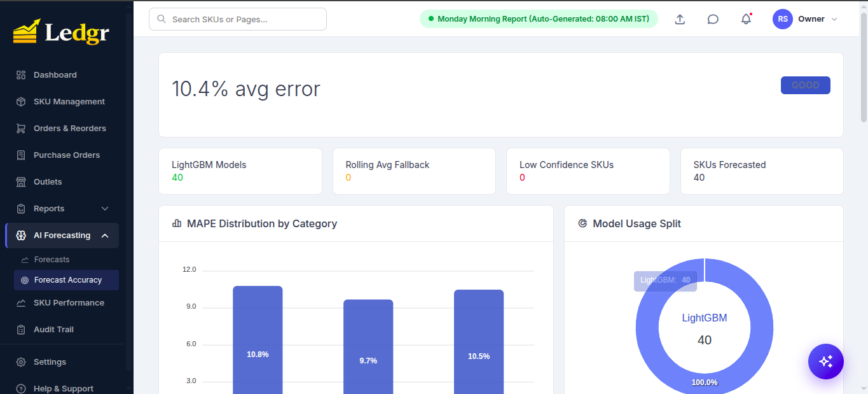This screenshot has width=868, height=394.
Task: Click the Reports clipboard icon
Action: click(21, 209)
